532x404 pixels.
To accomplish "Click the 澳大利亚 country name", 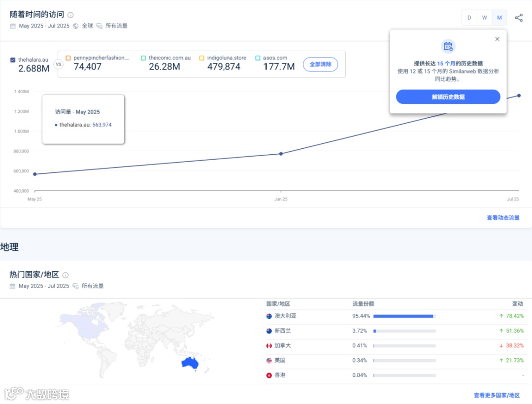I will pos(285,316).
